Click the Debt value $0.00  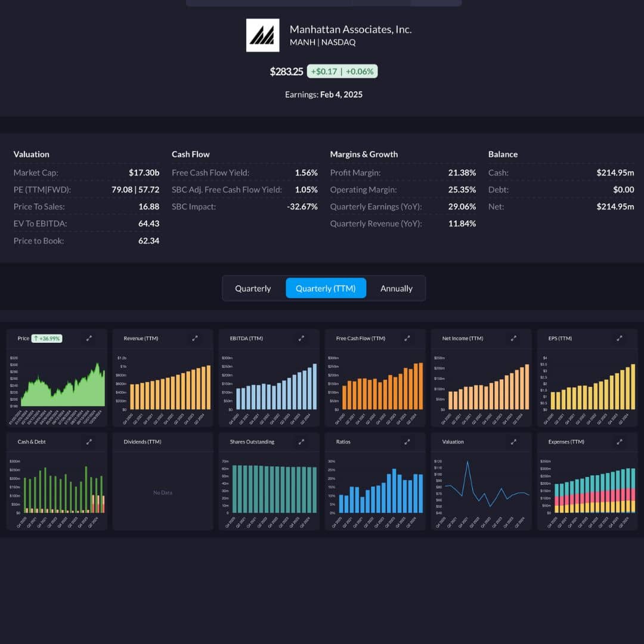pyautogui.click(x=624, y=190)
